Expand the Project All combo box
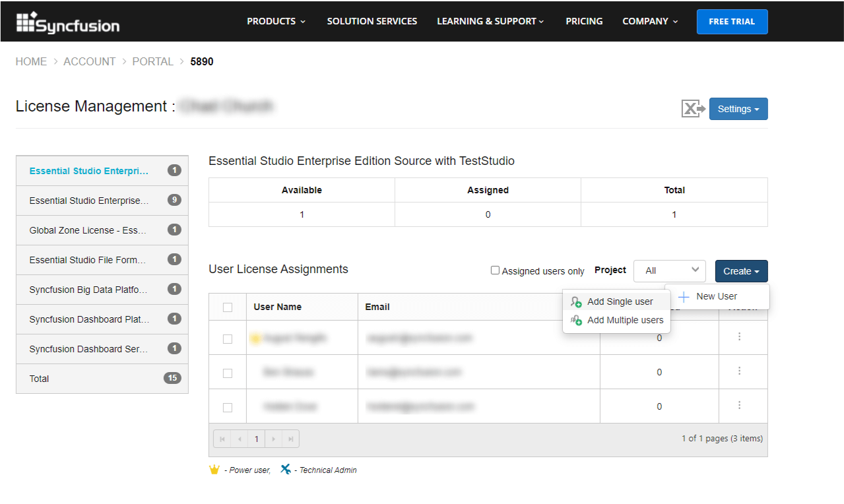844x504 pixels. [x=669, y=270]
